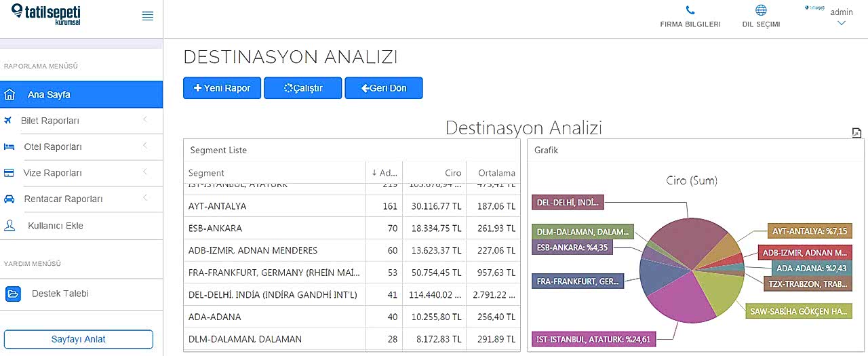Open Kullanıcı Ekle menu item

56,226
